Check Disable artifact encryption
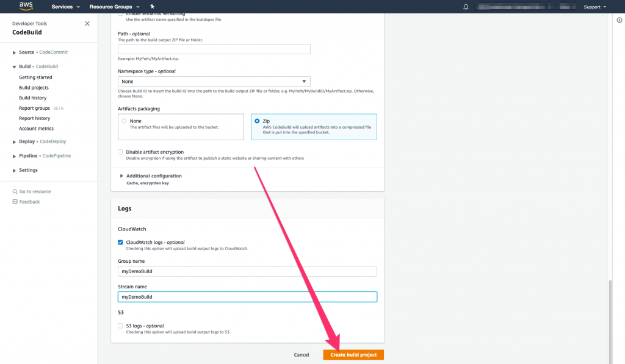Viewport: 625px width, 364px height. 120,152
